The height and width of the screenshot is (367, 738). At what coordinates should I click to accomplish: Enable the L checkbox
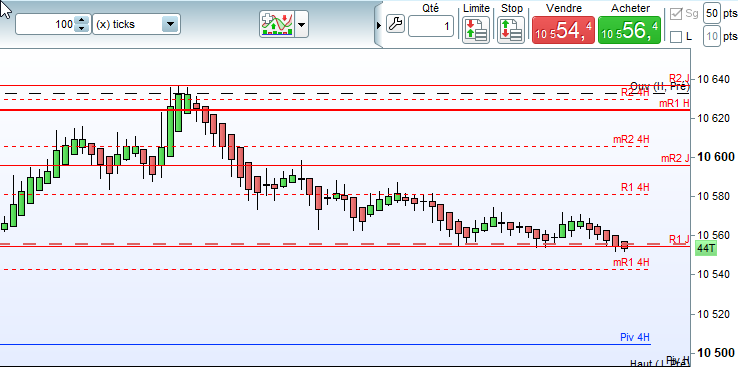tap(676, 37)
